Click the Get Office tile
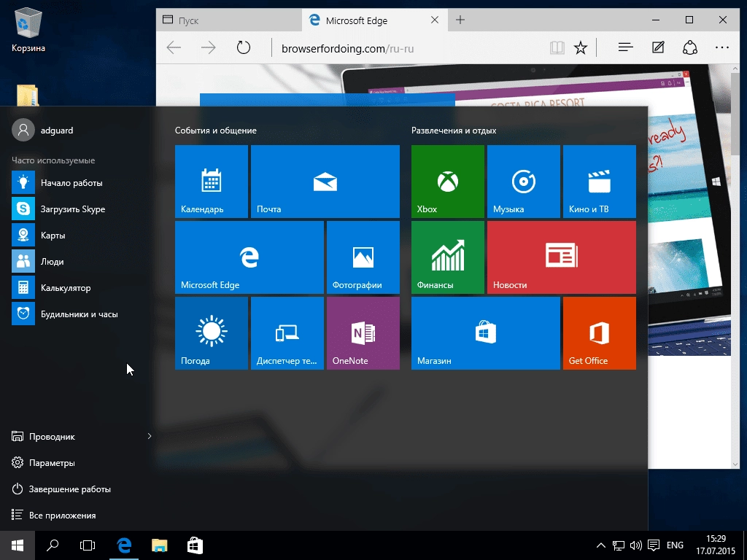 click(x=600, y=332)
